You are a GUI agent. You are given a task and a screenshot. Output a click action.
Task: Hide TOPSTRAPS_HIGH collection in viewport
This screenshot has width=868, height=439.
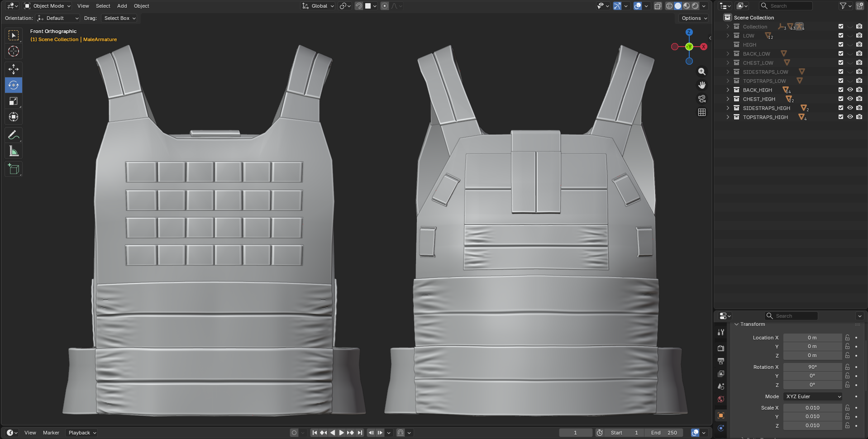pos(850,117)
